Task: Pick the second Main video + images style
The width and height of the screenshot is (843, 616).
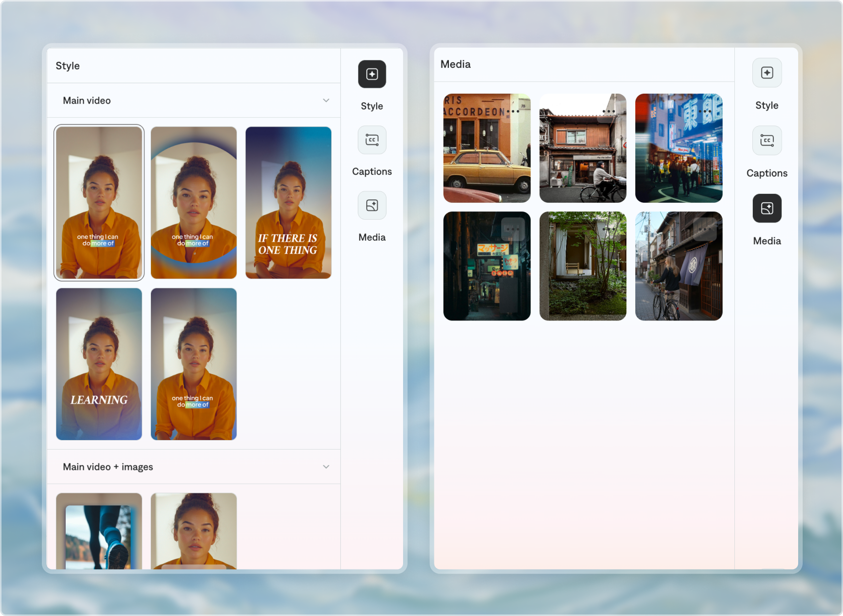Action: (194, 531)
